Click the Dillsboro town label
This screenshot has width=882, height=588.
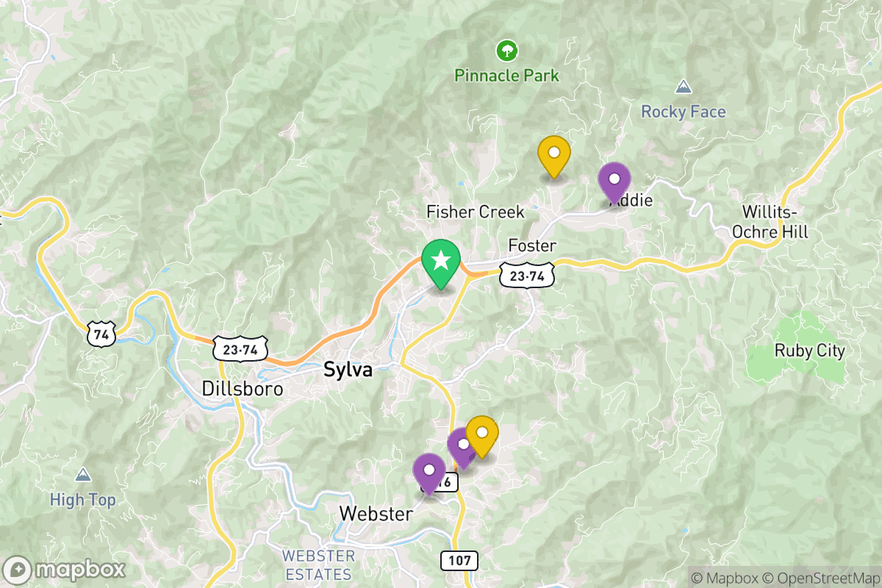coord(243,388)
